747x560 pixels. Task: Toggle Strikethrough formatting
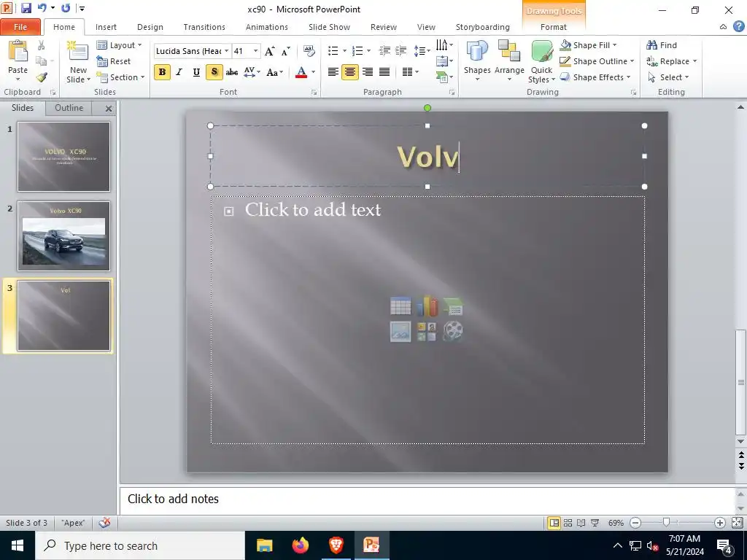231,72
